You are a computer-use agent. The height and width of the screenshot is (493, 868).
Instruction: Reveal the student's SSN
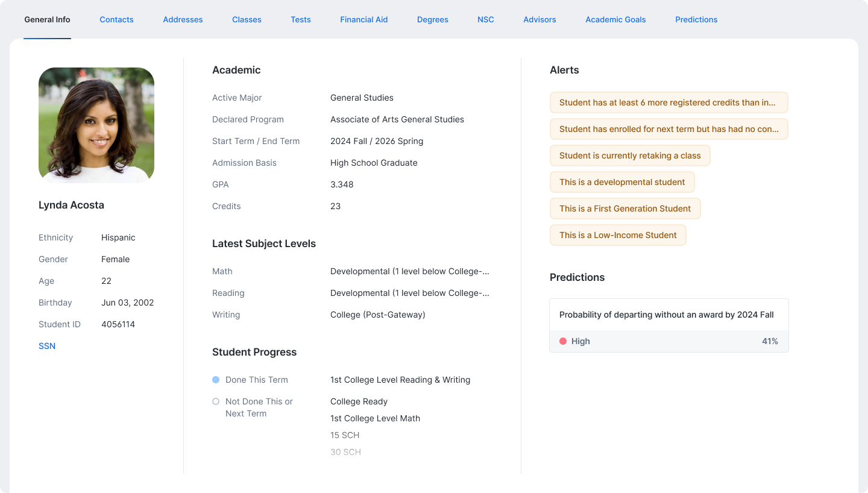[47, 346]
